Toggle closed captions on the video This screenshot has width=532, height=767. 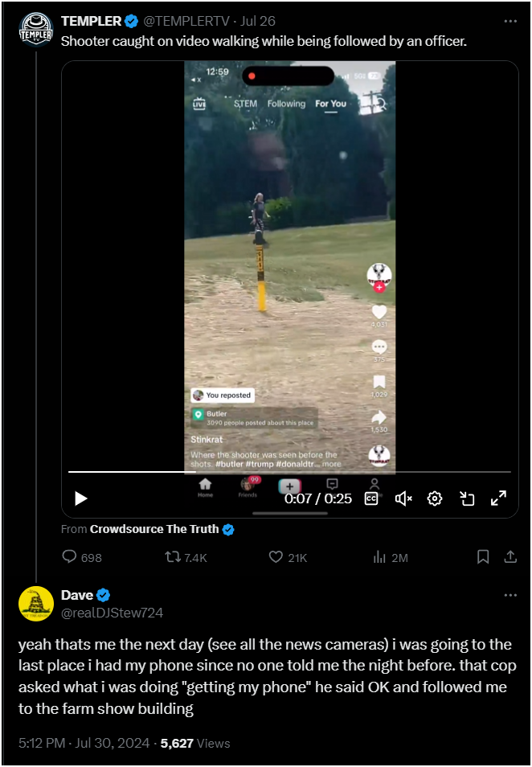(371, 498)
